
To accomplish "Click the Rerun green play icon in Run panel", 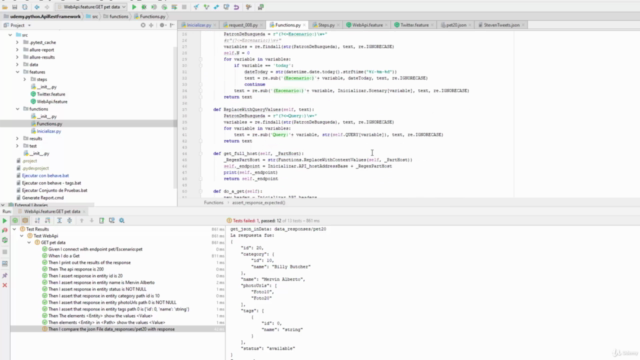I will coord(4,221).
